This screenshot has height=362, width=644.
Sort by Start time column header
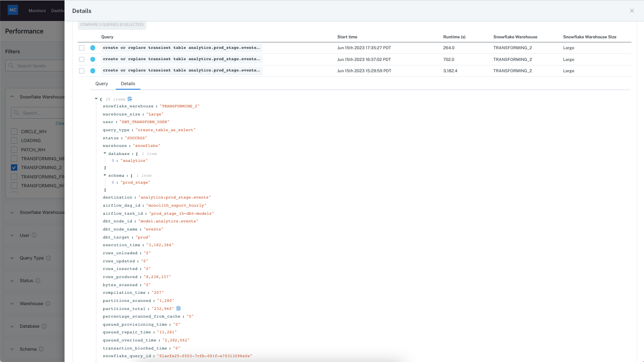click(347, 37)
